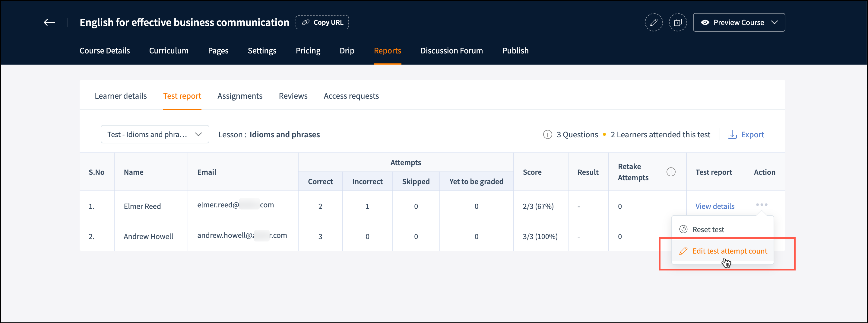Image resolution: width=868 pixels, height=323 pixels.
Task: Click the link icon in Copy URL
Action: pos(306,23)
